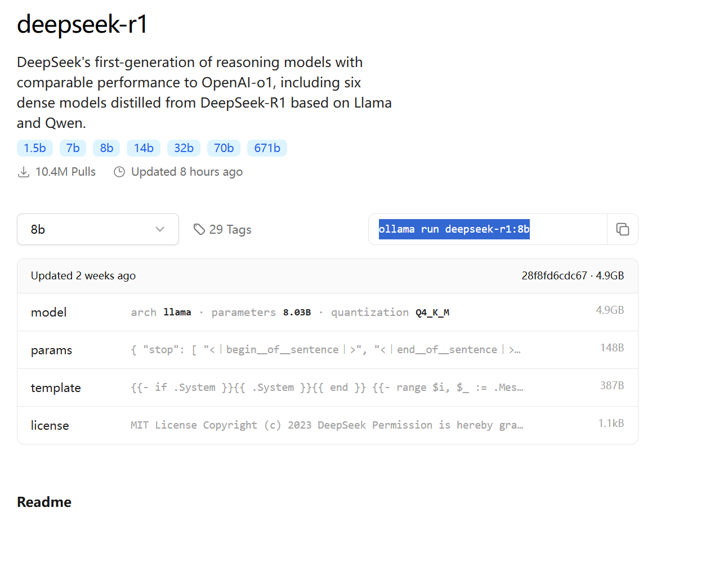Select the 7b size tag

click(x=73, y=148)
